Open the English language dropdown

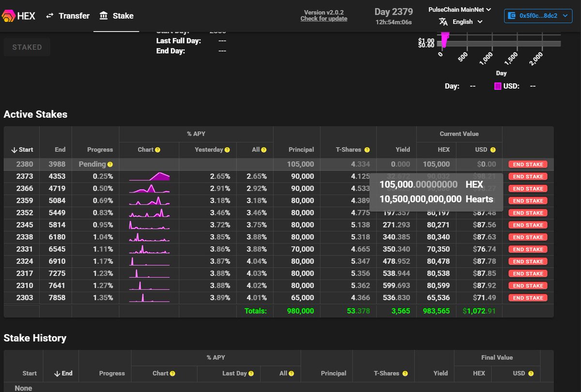(x=467, y=22)
